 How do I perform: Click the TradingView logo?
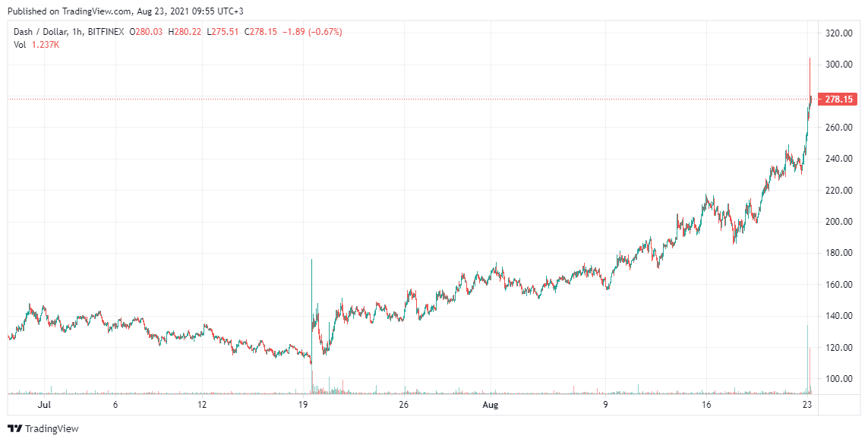tap(46, 428)
